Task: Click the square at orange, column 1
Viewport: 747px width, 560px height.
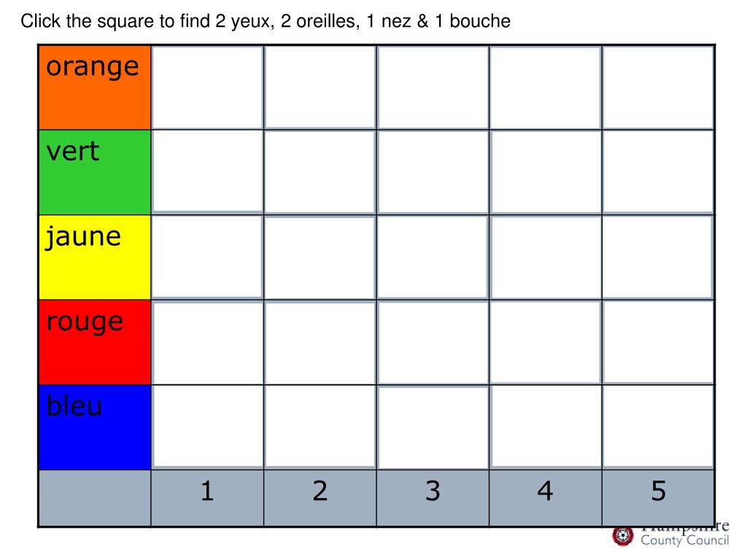Action: coord(207,87)
